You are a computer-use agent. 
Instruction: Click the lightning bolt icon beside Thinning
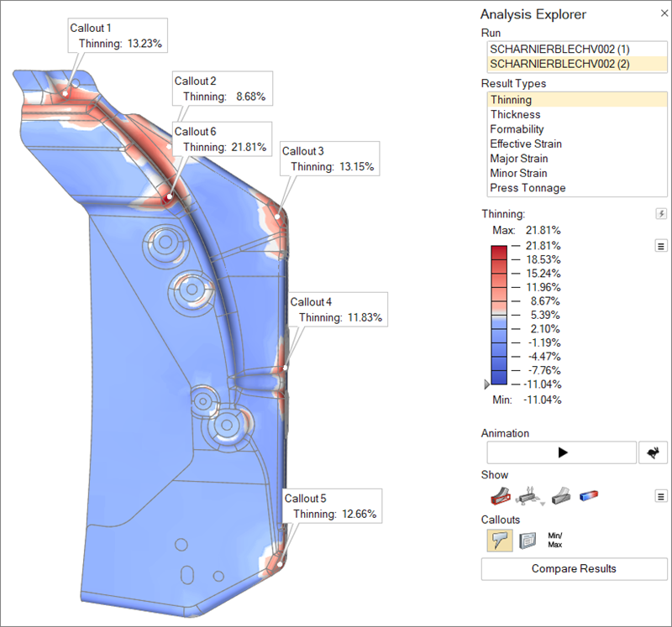click(661, 214)
